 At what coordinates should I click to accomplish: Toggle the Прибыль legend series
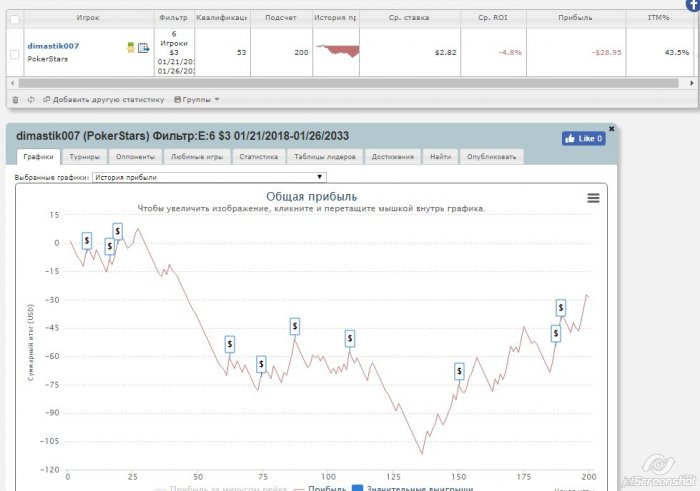coord(320,488)
